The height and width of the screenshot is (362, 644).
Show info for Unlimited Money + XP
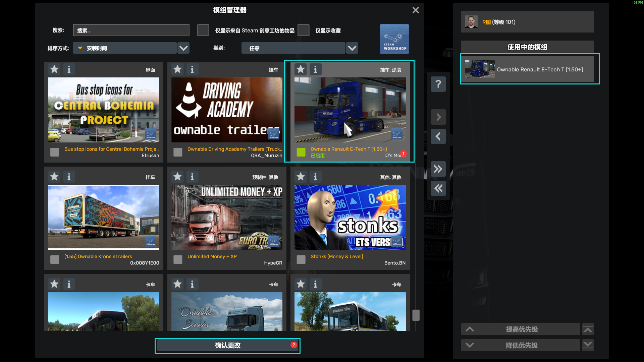pyautogui.click(x=192, y=177)
